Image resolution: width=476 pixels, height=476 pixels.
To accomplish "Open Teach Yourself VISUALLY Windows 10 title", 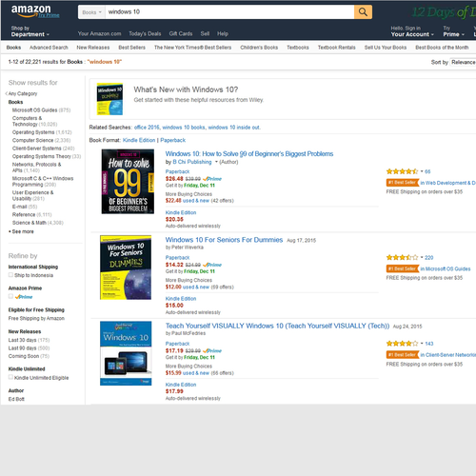I will tap(277, 326).
